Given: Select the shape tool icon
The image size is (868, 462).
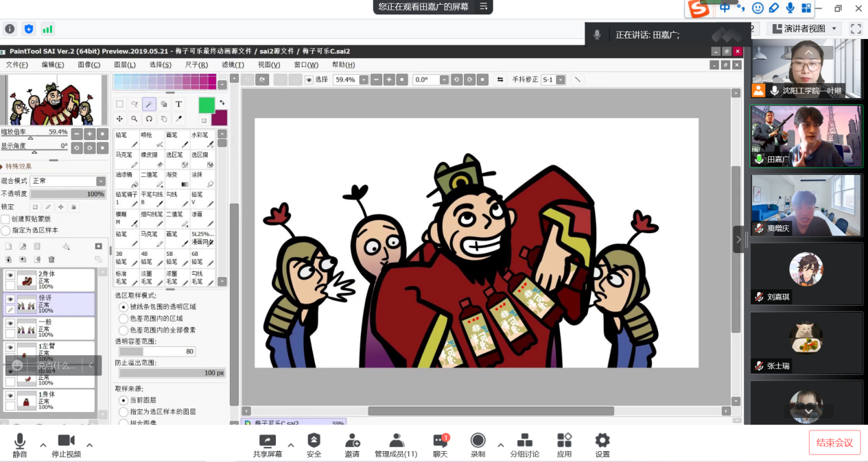Looking at the screenshot, I should [164, 104].
